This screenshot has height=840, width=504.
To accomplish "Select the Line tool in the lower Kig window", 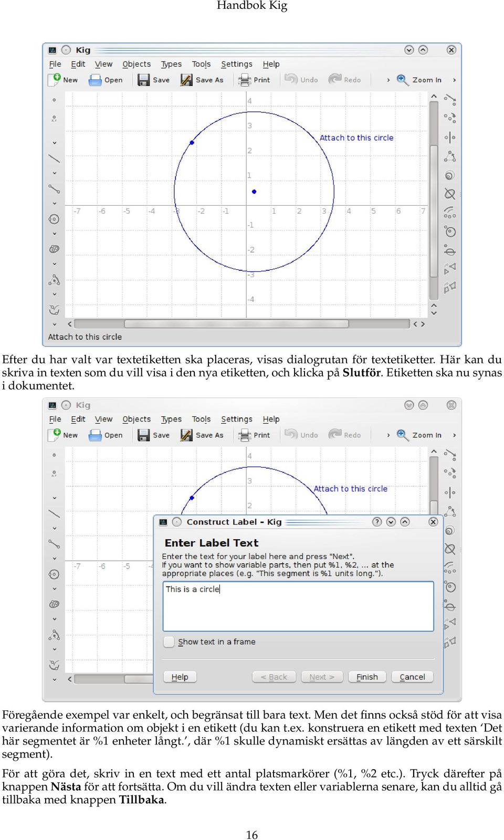I will 54,513.
